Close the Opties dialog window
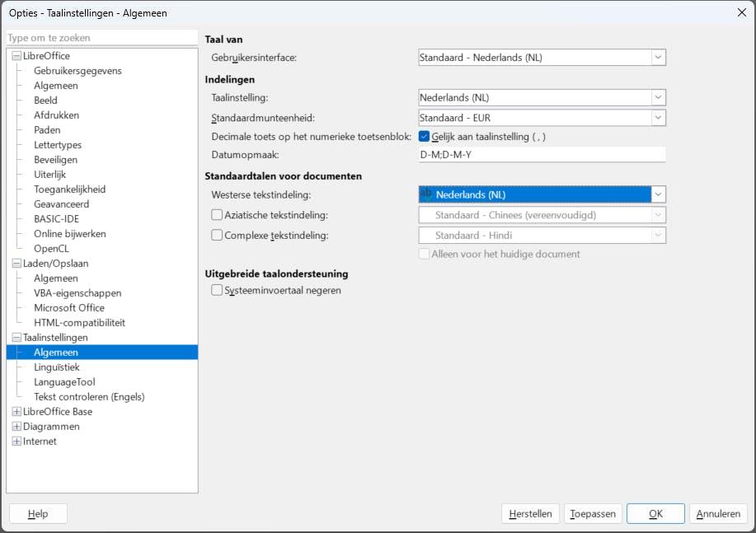The width and height of the screenshot is (756, 533). (740, 12)
